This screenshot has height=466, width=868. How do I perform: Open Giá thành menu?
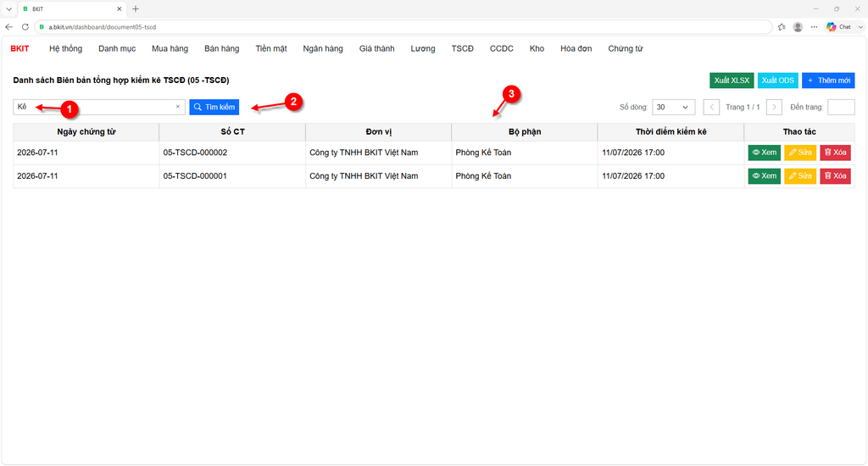click(376, 48)
